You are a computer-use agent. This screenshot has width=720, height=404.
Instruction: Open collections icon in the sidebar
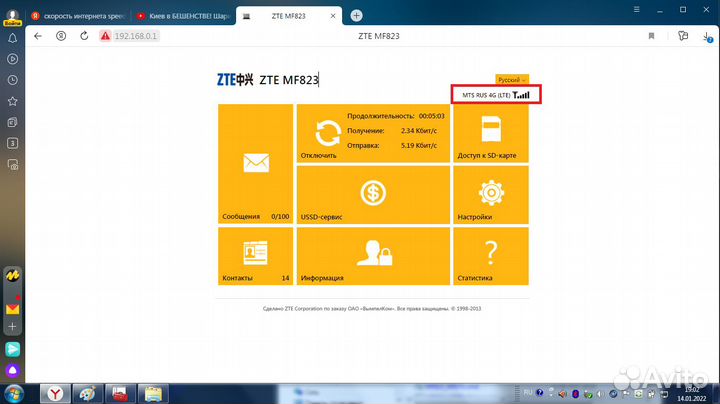pos(12,122)
